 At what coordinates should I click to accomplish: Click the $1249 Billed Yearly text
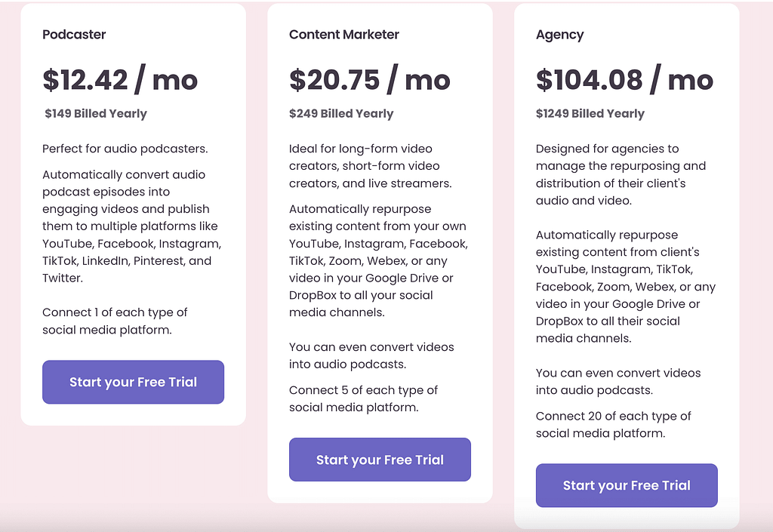590,114
